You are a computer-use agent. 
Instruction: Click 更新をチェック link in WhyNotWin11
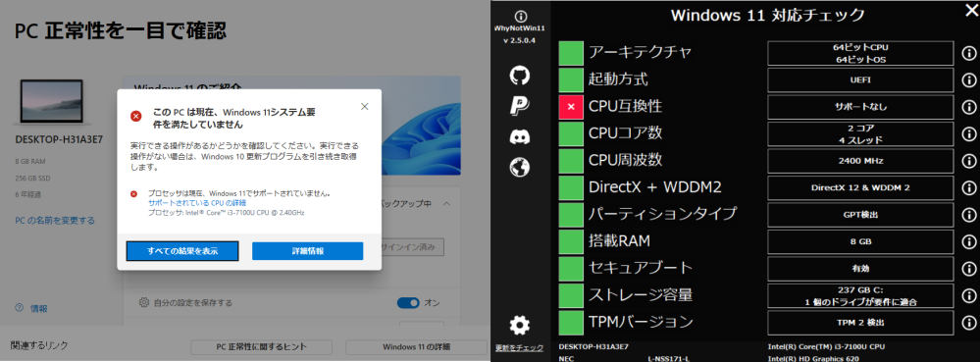pos(519,347)
